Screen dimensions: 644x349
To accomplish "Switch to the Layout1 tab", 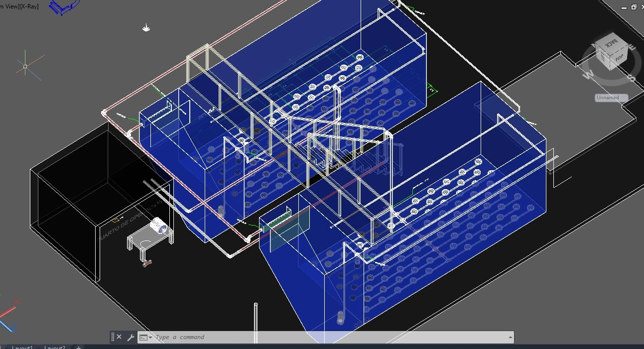I will tap(22, 347).
